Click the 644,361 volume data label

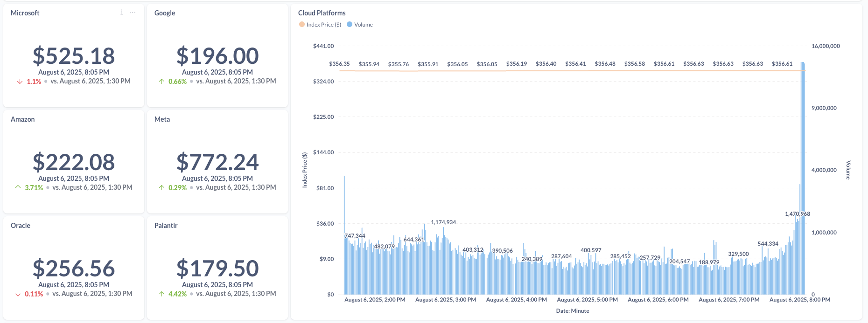414,240
